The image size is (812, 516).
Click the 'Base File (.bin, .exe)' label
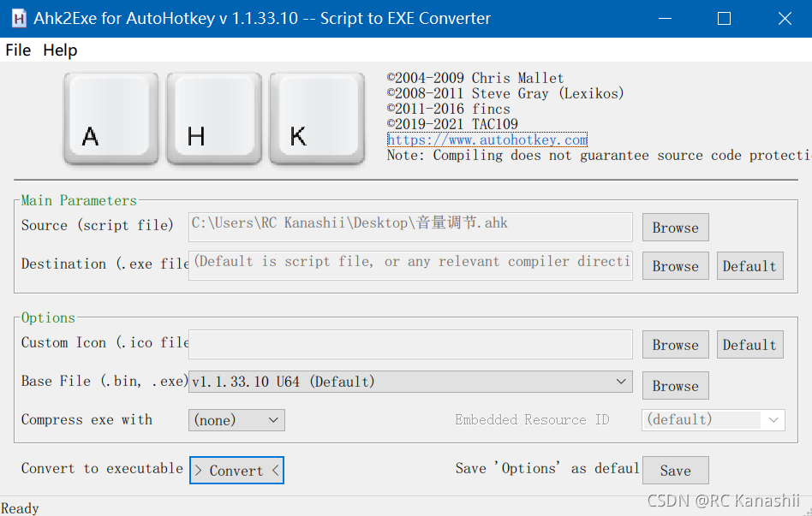point(104,381)
